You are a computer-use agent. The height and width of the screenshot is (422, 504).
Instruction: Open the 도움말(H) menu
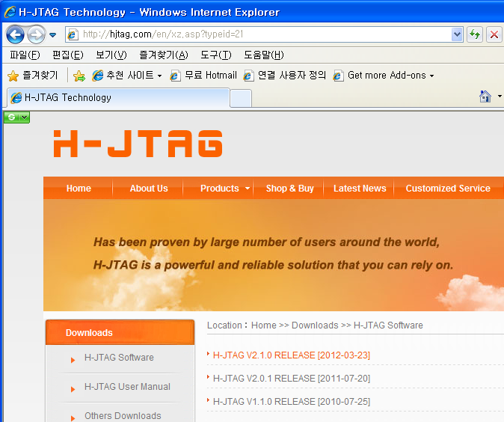263,55
